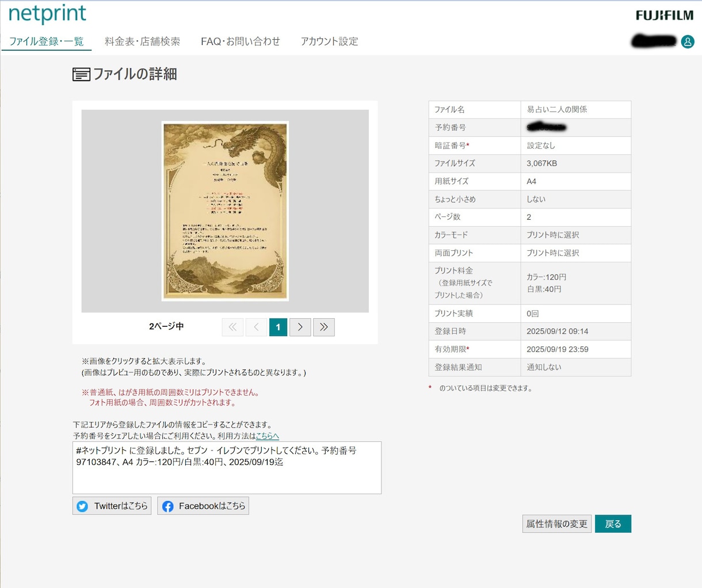Jump to last preview page
Viewport: 702px width, 588px height.
point(324,327)
